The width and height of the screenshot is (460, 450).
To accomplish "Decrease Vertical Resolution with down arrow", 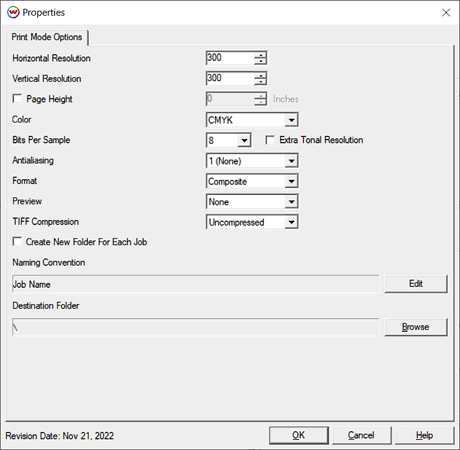I will [260, 82].
